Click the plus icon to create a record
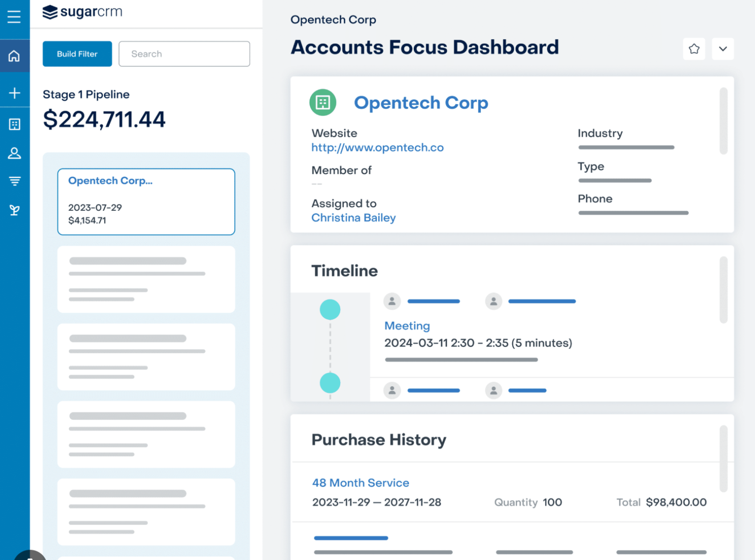Screen dimensions: 755x560 14,92
